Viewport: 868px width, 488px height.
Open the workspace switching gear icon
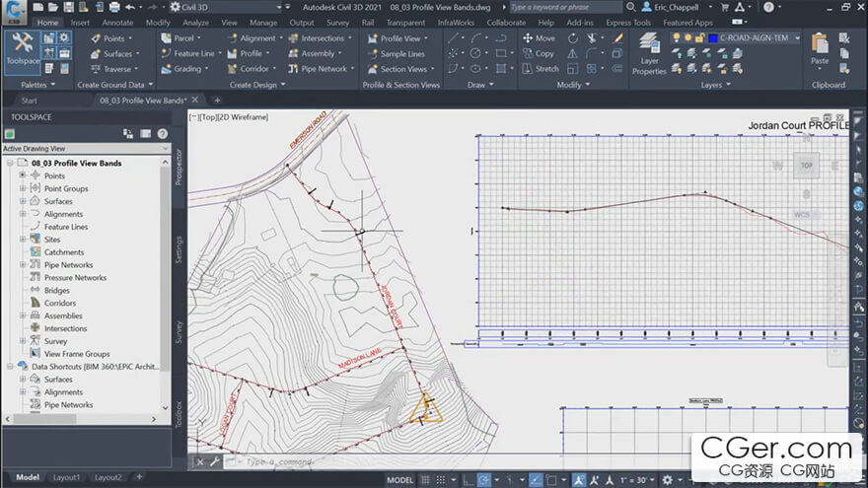coord(668,480)
